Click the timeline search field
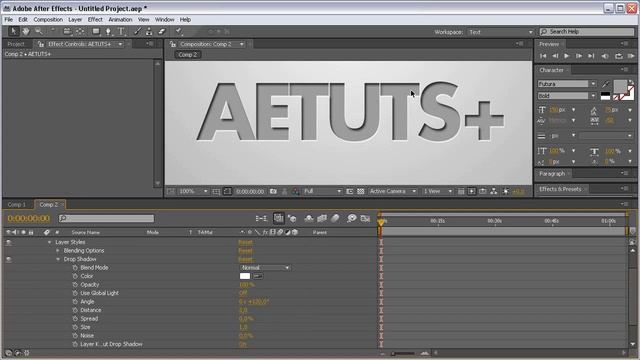 [x=107, y=219]
